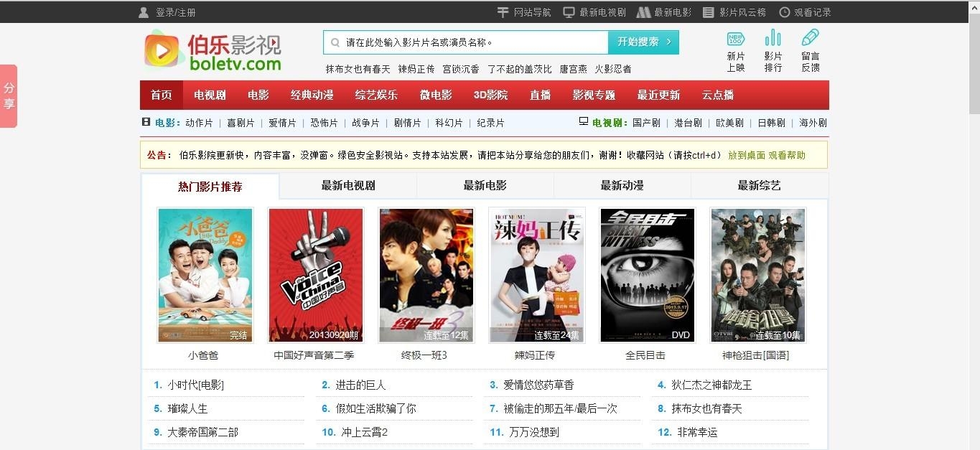Open the 新片上映 new releases icon
Screen dimensions: 980x450
pyautogui.click(x=736, y=39)
